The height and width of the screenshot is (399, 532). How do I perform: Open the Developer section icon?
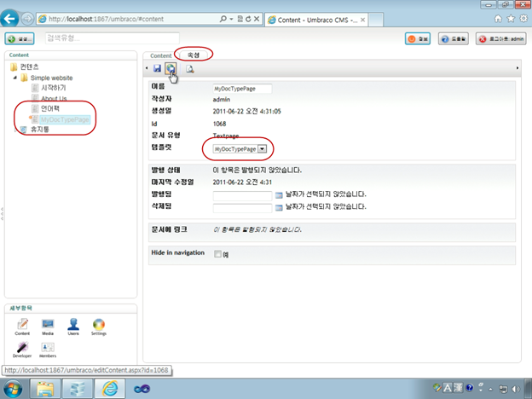(22, 350)
